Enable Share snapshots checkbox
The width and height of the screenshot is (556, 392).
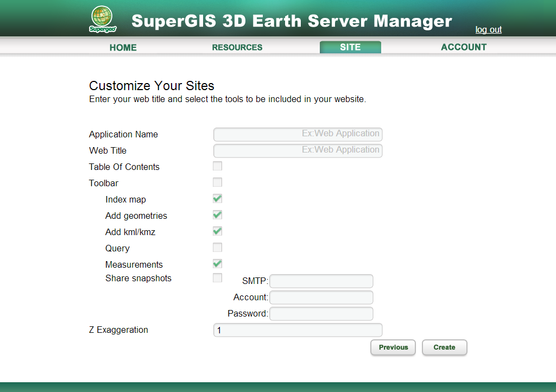[217, 277]
